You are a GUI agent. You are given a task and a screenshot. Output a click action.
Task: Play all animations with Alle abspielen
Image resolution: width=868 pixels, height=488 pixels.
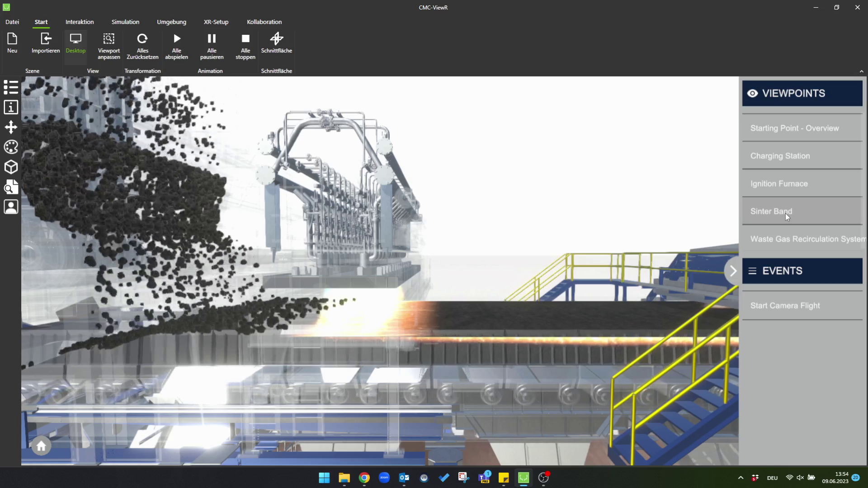pos(176,44)
